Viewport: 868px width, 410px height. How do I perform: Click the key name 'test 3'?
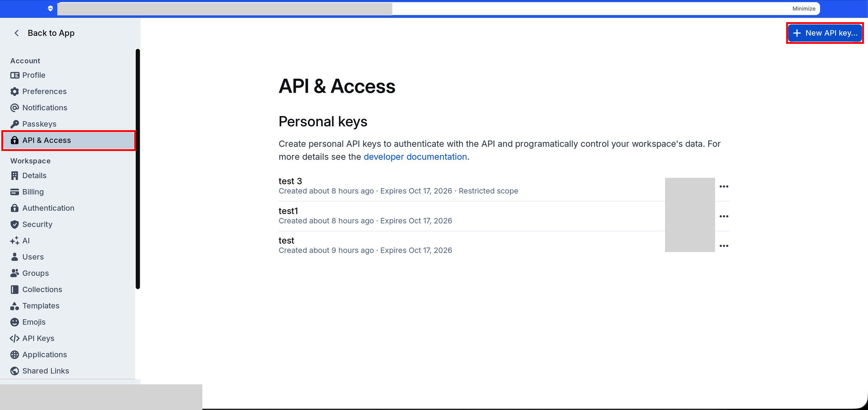pyautogui.click(x=290, y=181)
